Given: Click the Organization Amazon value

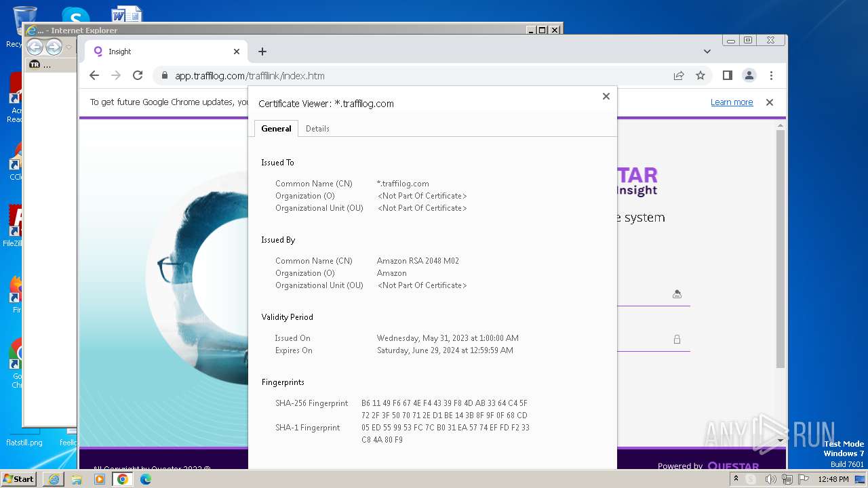Looking at the screenshot, I should point(392,273).
